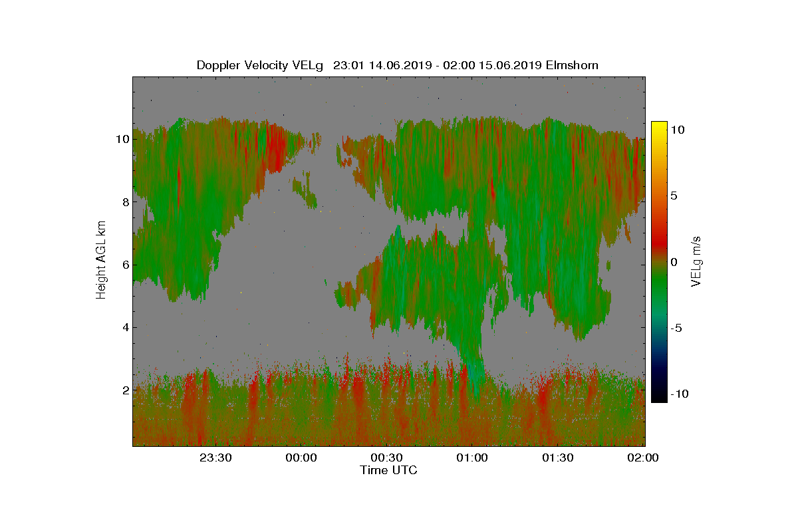The width and height of the screenshot is (798, 532).
Task: Click the x-axis label Time UTC
Action: coord(389,470)
